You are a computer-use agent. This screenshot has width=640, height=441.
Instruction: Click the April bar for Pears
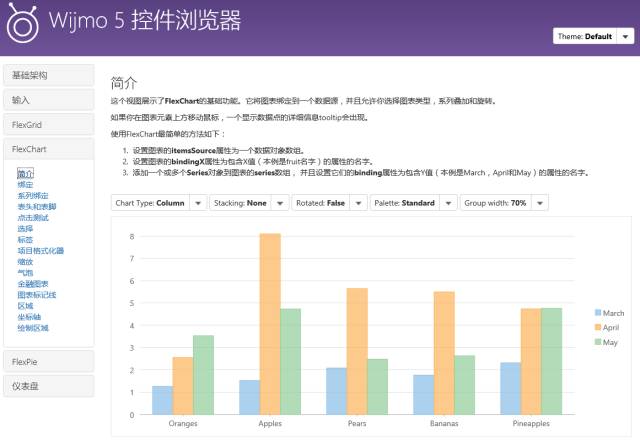(357, 352)
